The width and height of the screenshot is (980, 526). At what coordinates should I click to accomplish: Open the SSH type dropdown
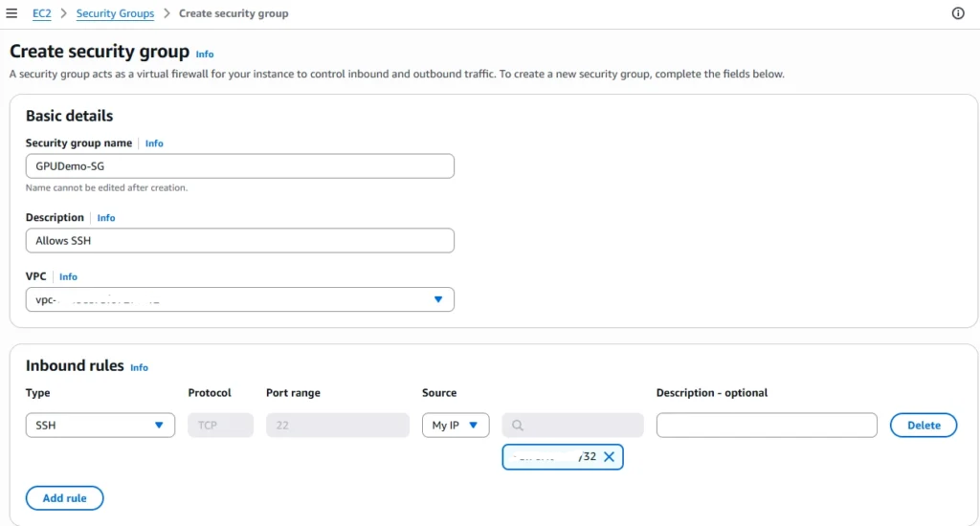[100, 426]
